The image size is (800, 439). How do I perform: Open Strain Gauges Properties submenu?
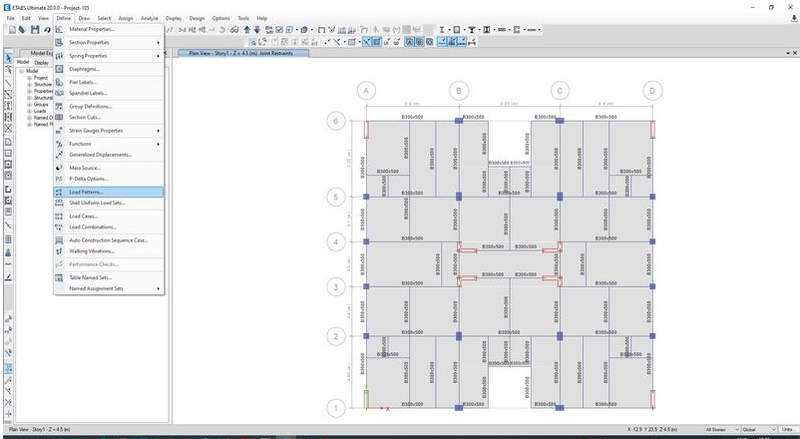click(109, 131)
